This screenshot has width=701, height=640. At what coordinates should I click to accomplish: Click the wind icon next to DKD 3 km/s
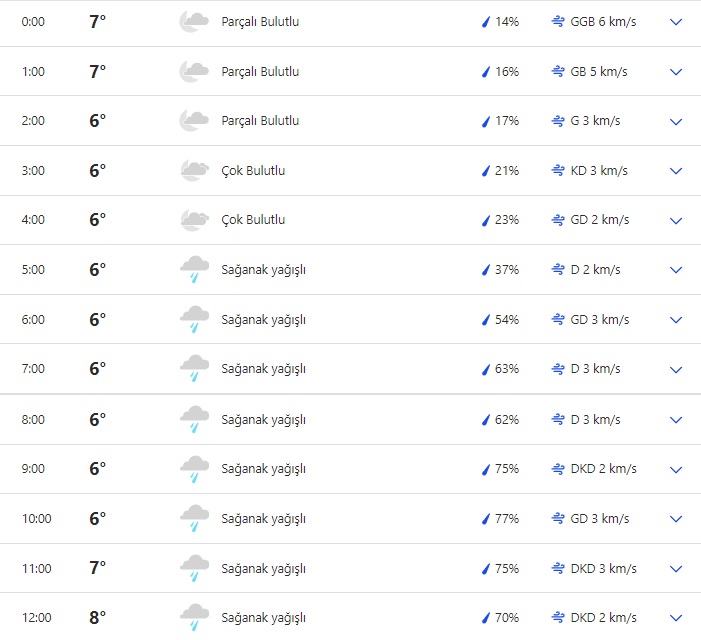coord(558,569)
